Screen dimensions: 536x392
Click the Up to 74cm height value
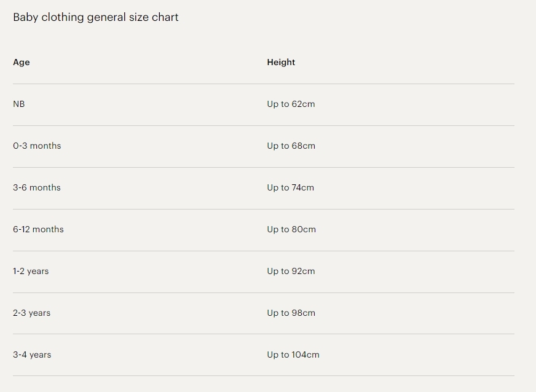[x=290, y=187]
